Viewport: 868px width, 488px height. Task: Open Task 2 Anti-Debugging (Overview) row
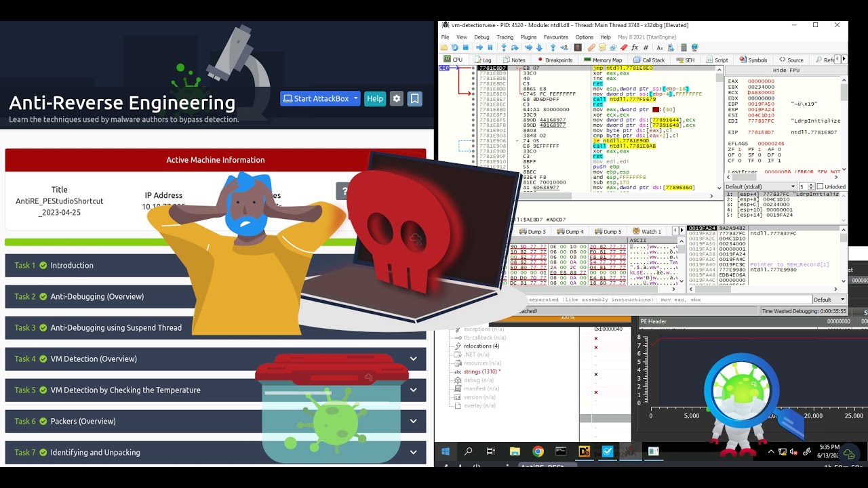(216, 296)
